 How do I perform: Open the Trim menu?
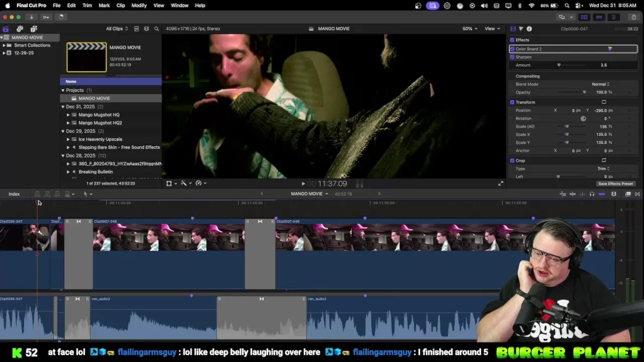87,6
